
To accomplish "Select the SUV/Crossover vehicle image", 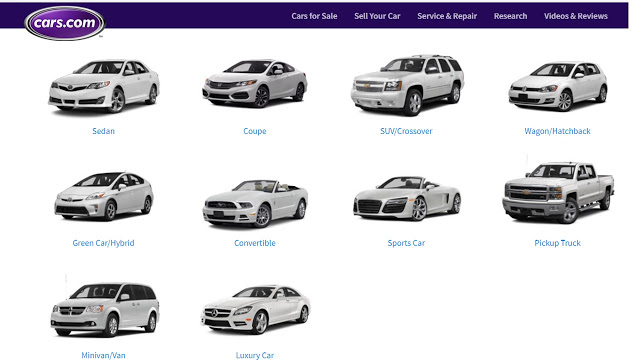I will [407, 85].
